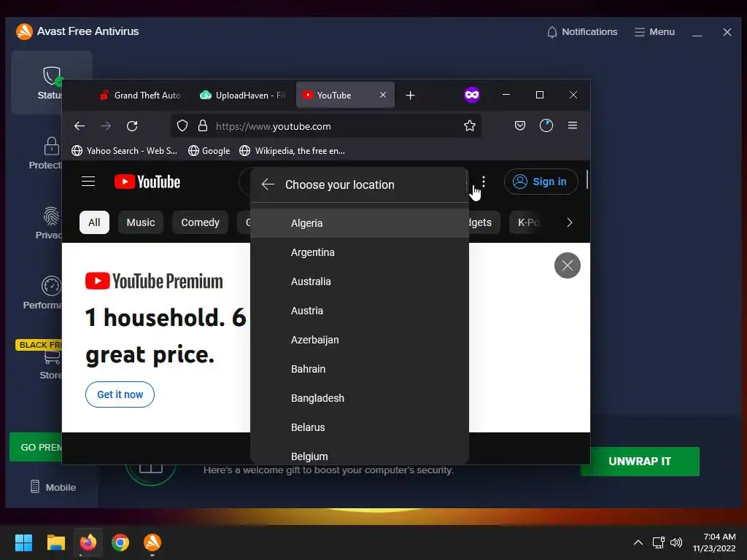Switch to Grand Theft Auto tab
Image resolution: width=747 pixels, height=560 pixels.
[x=140, y=96]
